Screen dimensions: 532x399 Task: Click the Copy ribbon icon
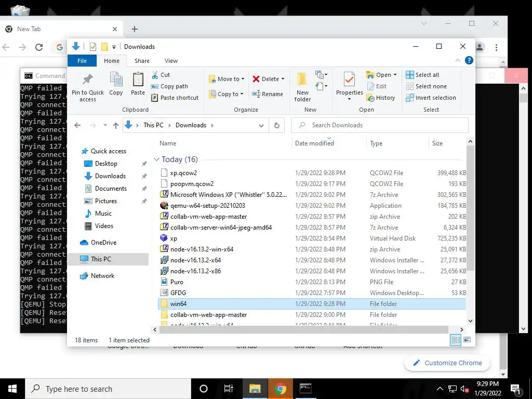click(116, 84)
